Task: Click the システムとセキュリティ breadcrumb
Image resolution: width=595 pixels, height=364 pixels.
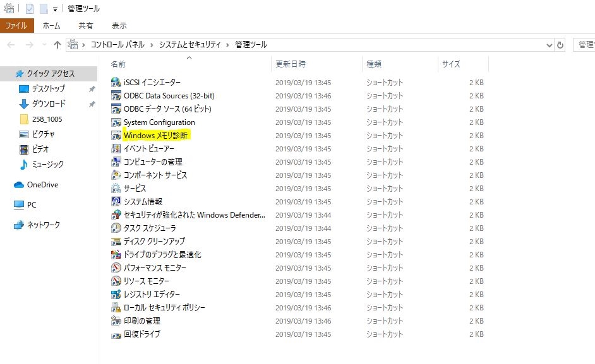Action: (x=189, y=45)
